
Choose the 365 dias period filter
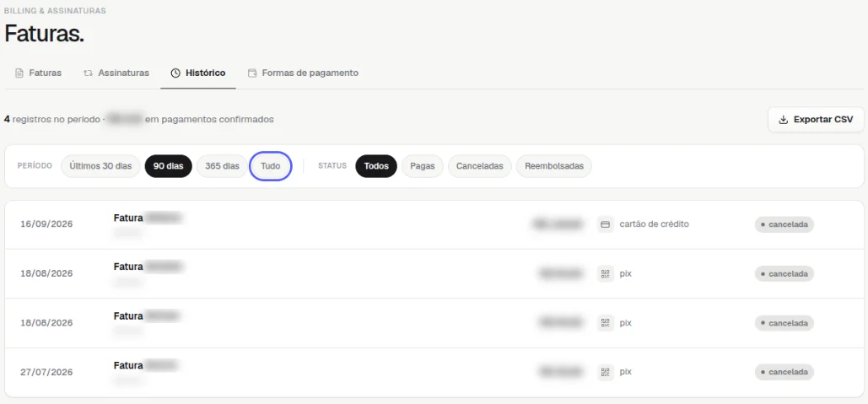click(x=222, y=166)
